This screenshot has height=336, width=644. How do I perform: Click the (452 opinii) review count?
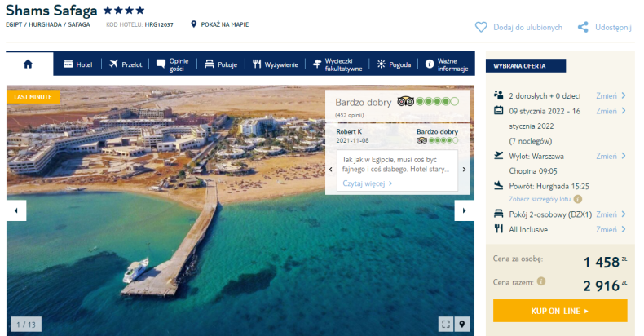coord(350,115)
